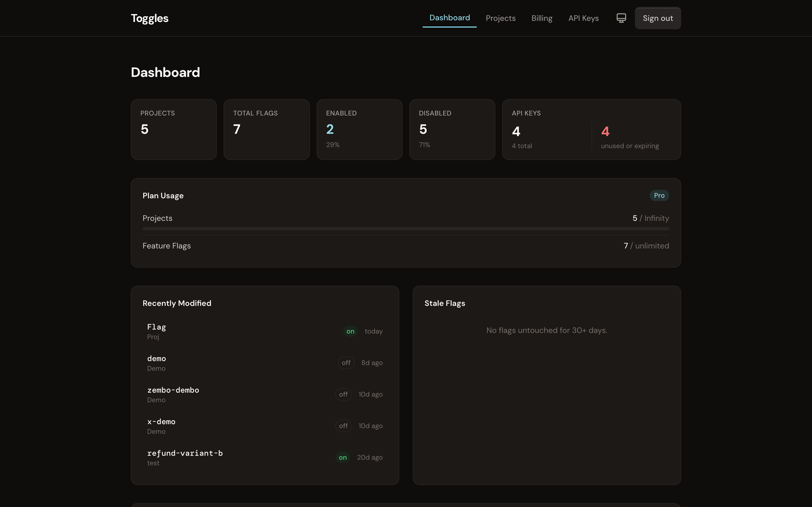The image size is (812, 507).
Task: Click the display theme icon in the navbar
Action: tap(621, 18)
